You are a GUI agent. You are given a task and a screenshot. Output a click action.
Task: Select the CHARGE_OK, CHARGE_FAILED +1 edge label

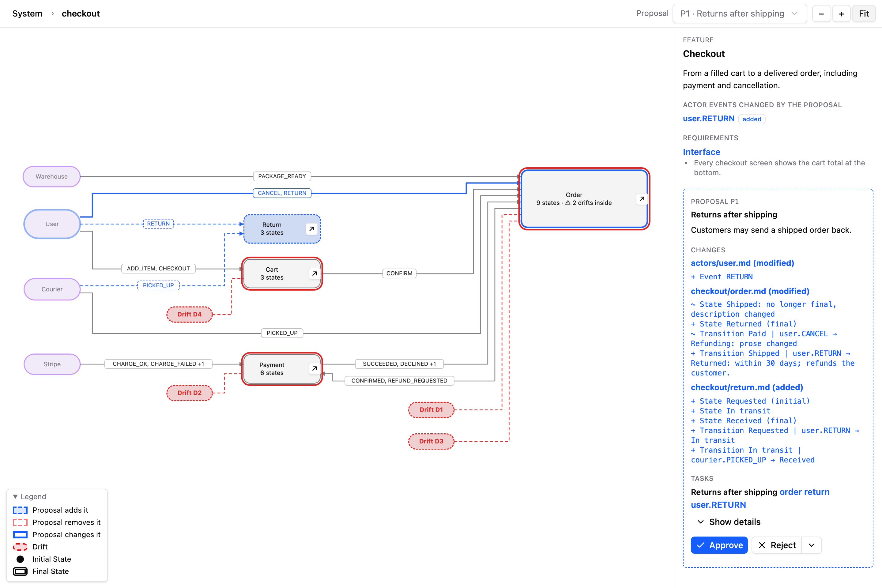(158, 364)
